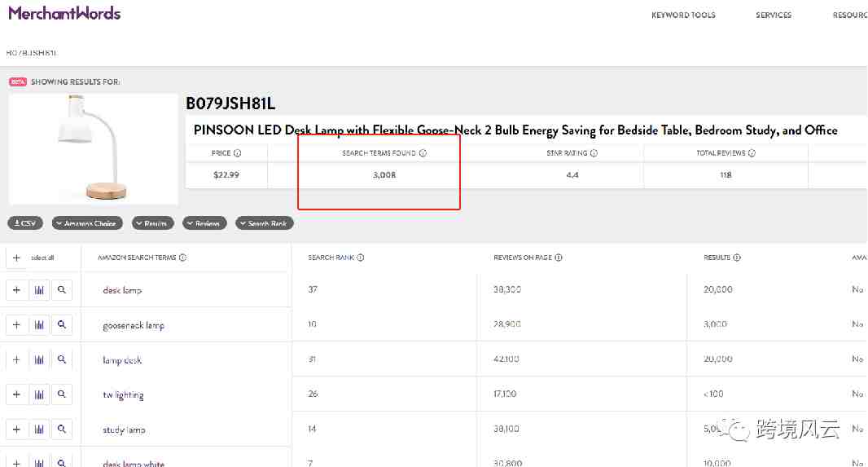Open the Services menu
This screenshot has width=868, height=467.
(x=774, y=15)
